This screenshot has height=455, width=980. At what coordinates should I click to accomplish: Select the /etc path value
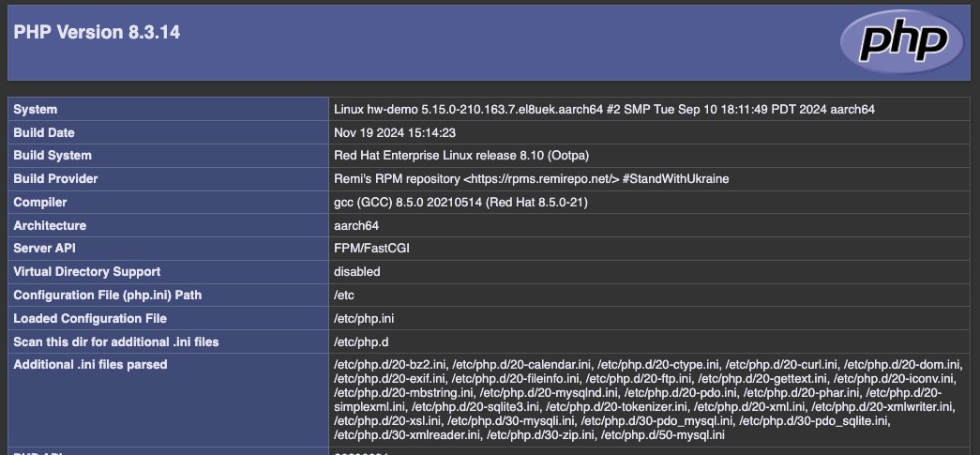344,295
